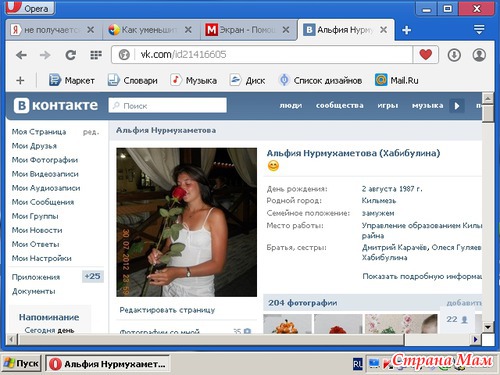Click the play arrow next to музыка
The image size is (500, 375).
click(x=457, y=106)
